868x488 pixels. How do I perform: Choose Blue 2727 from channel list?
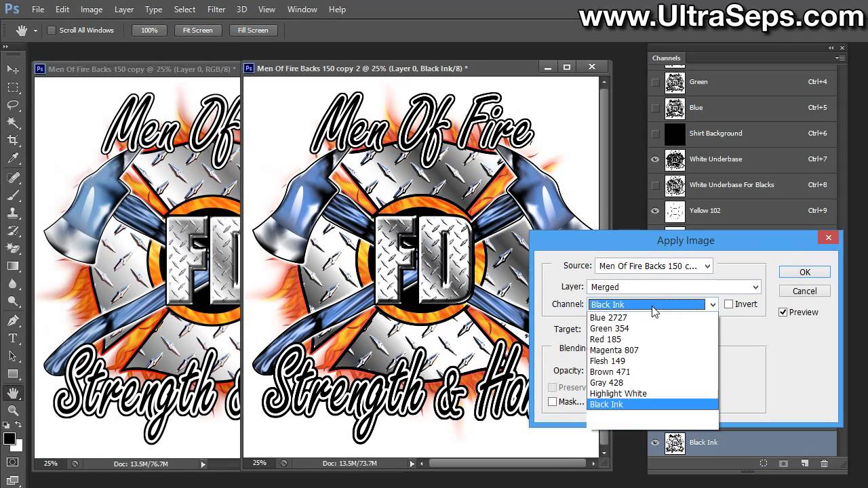pyautogui.click(x=652, y=317)
